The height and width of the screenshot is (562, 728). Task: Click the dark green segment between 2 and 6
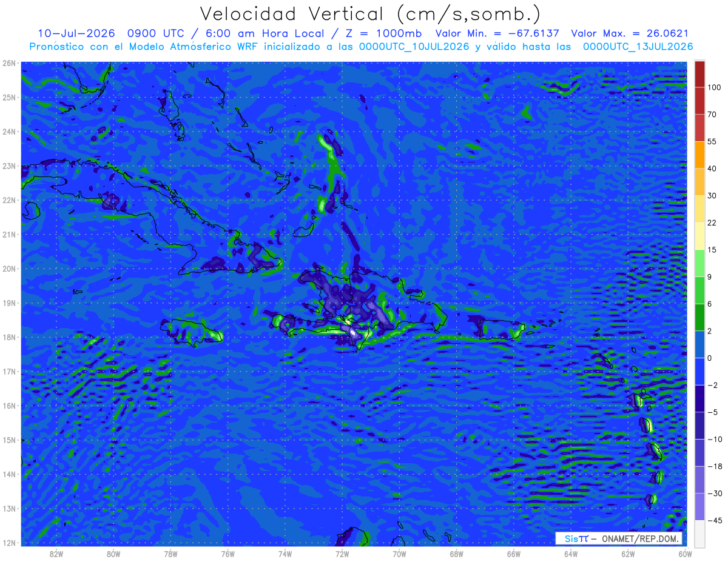coord(699,317)
